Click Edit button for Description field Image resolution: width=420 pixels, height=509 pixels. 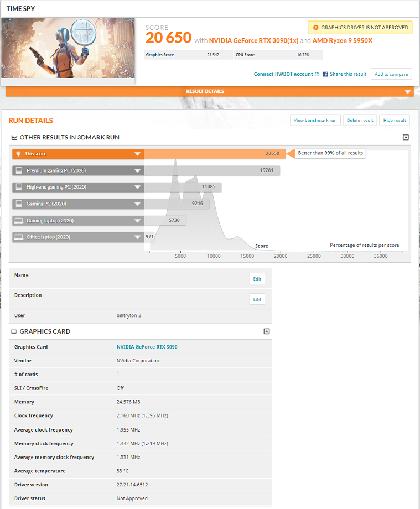[x=257, y=299]
